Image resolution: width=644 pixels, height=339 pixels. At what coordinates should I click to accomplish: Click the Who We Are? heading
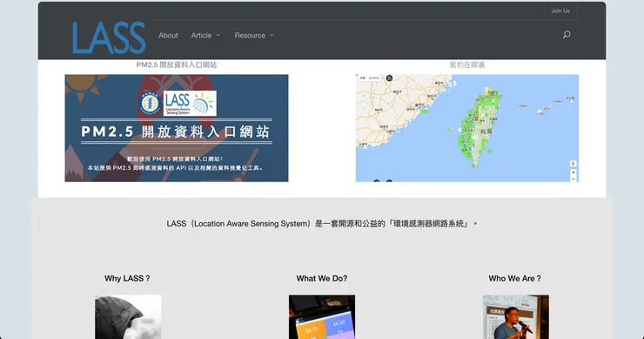point(515,279)
